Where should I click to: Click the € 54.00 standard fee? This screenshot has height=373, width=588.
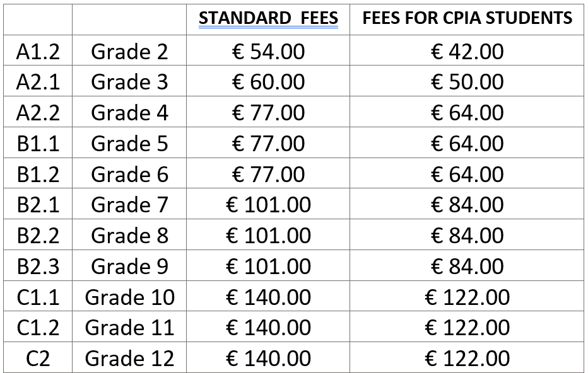[x=268, y=52]
